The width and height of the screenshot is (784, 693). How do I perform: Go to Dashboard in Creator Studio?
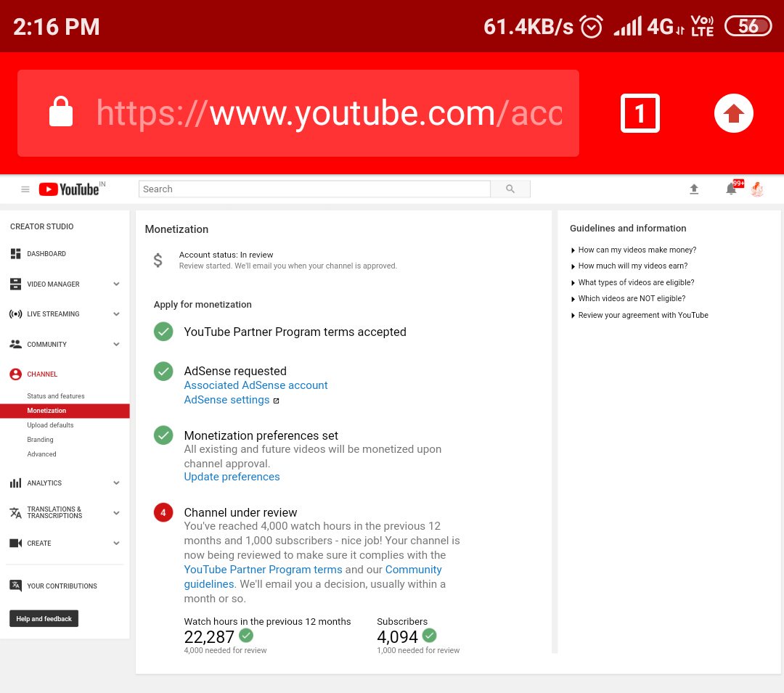46,254
